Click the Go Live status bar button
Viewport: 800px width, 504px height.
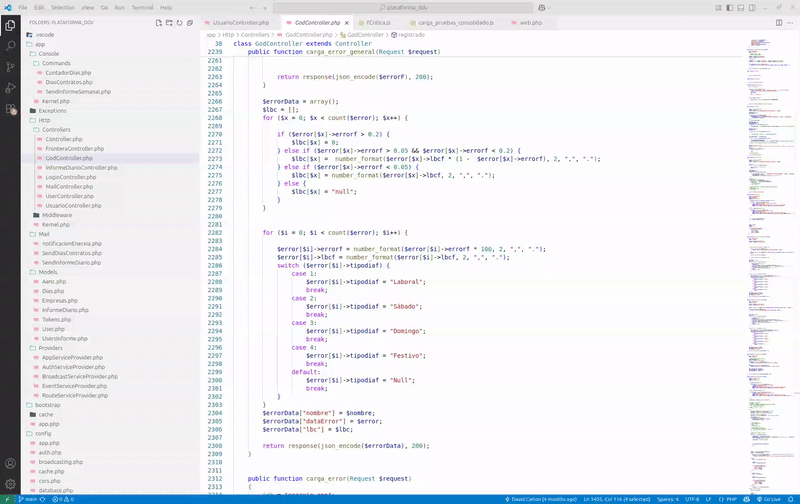coord(769,498)
